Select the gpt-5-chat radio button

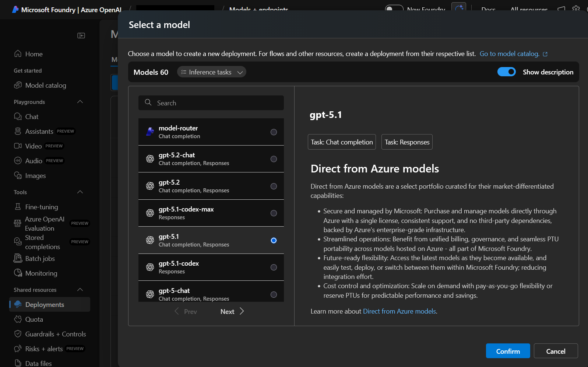(274, 294)
